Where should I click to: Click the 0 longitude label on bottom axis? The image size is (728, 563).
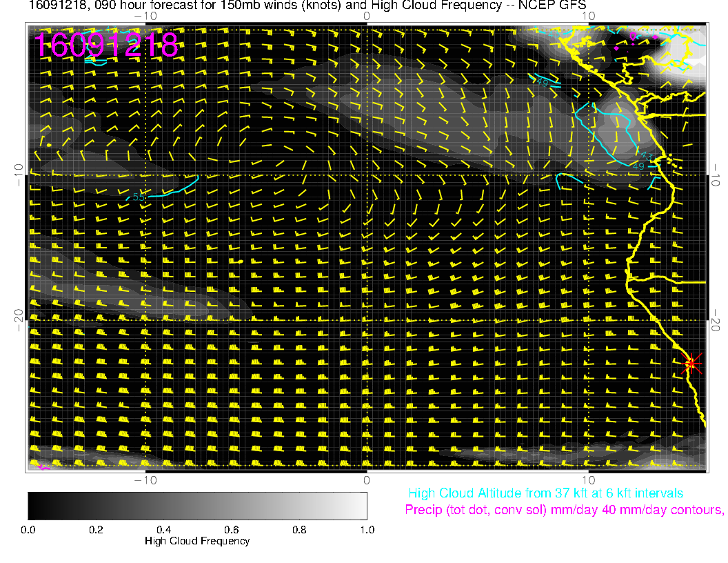pyautogui.click(x=367, y=480)
